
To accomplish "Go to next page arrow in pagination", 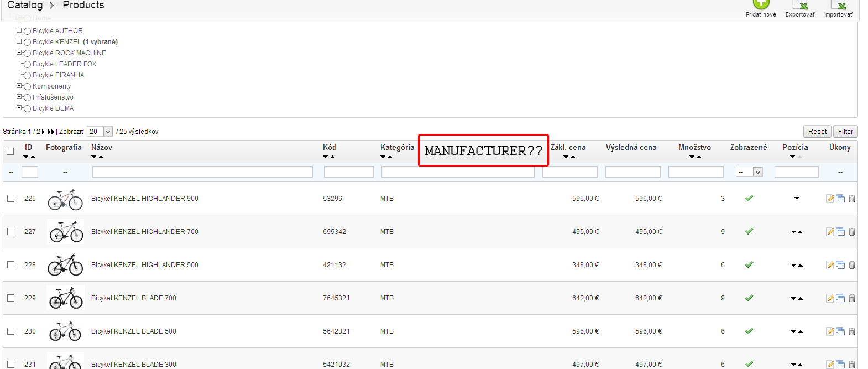I will click(43, 132).
